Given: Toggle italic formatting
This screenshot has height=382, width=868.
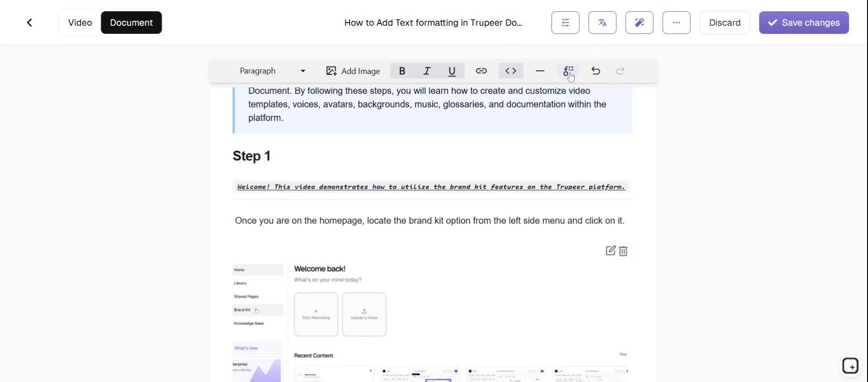Looking at the screenshot, I should 427,71.
